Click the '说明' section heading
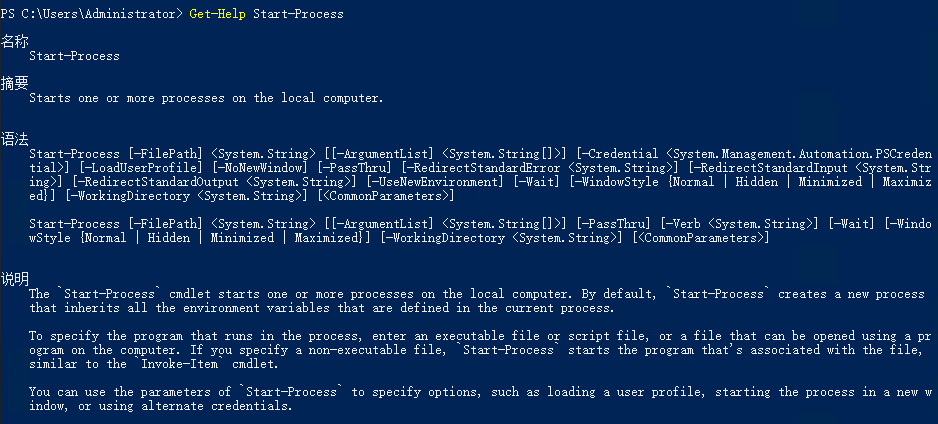The height and width of the screenshot is (424, 938). (14, 278)
